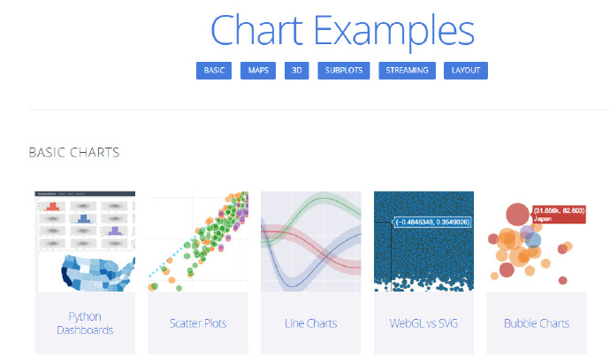Follow the Scatter Plots link
Viewport: 610px width, 364px height.
[x=198, y=323]
